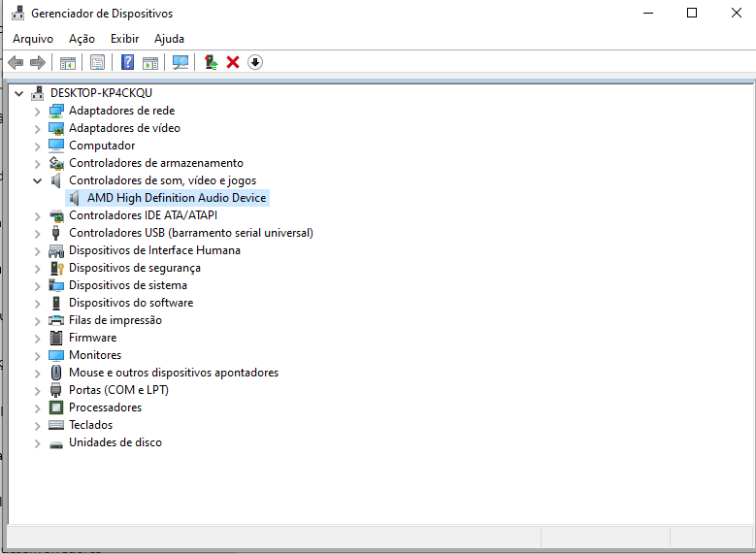Select Controladores de armazenamento label
The height and width of the screenshot is (554, 756).
[x=155, y=163]
